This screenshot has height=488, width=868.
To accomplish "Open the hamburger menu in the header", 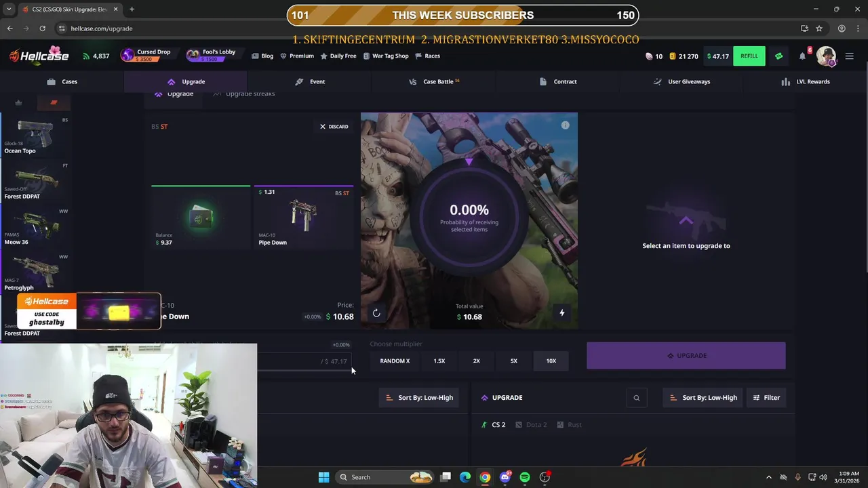I will pyautogui.click(x=849, y=56).
